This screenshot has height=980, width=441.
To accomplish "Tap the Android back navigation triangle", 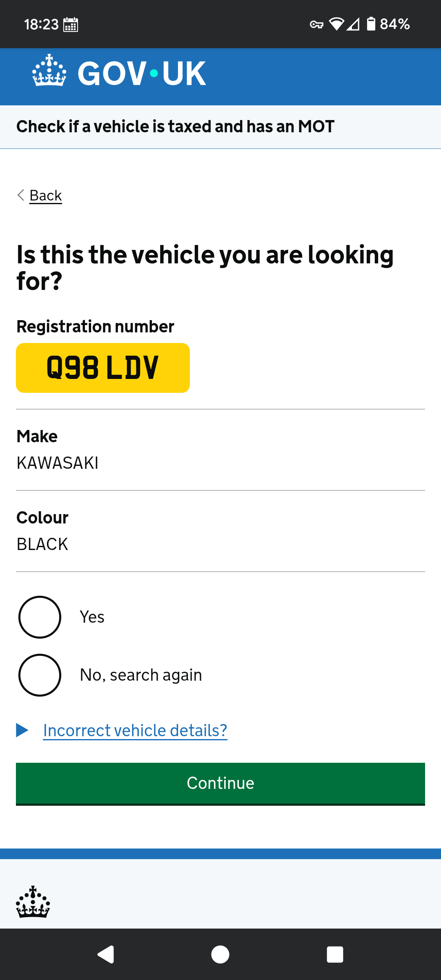I will click(x=106, y=954).
